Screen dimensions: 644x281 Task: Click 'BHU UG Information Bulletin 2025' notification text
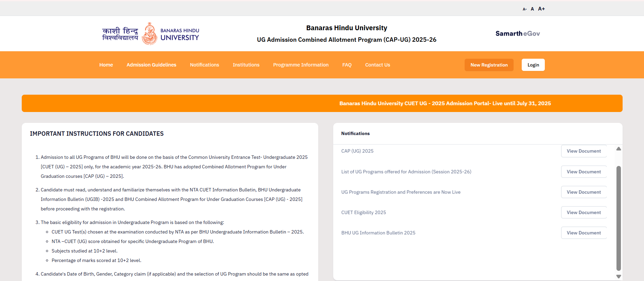coord(378,233)
